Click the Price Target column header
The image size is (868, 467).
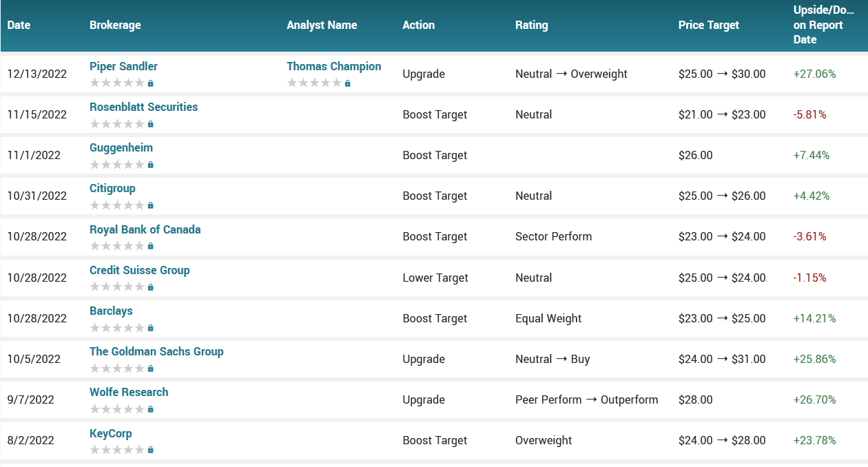(709, 25)
